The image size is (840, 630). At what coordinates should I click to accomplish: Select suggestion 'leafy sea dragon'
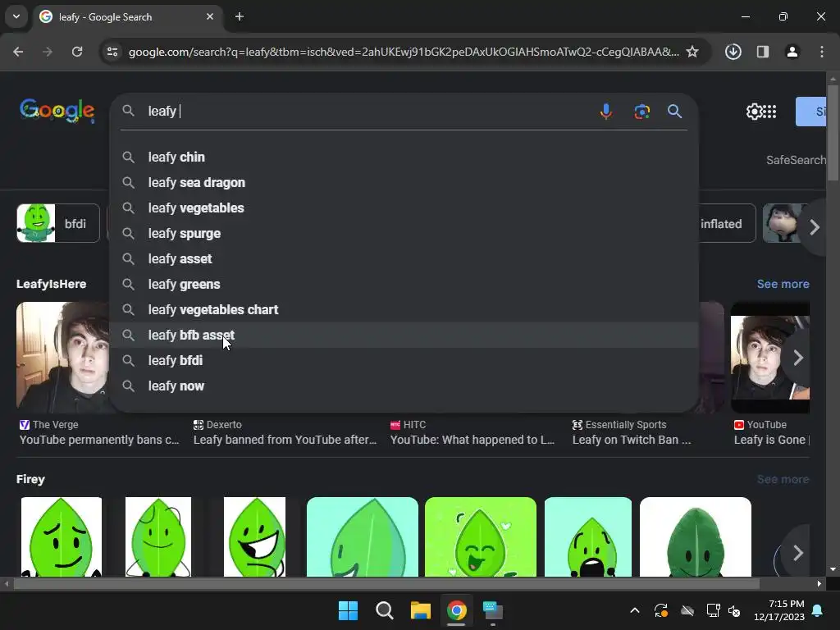tap(404, 183)
